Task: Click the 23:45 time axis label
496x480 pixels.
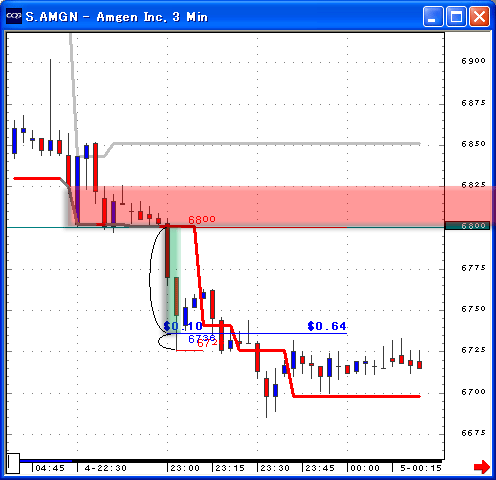Action: click(x=320, y=468)
